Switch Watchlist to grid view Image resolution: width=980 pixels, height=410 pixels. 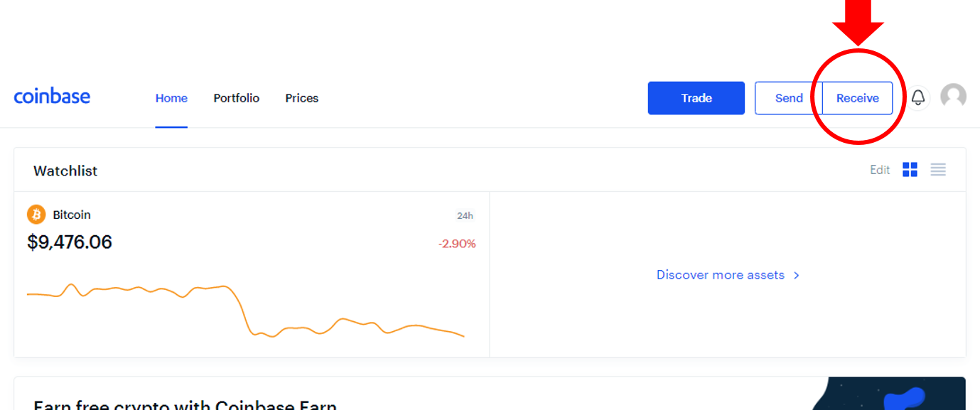click(910, 170)
